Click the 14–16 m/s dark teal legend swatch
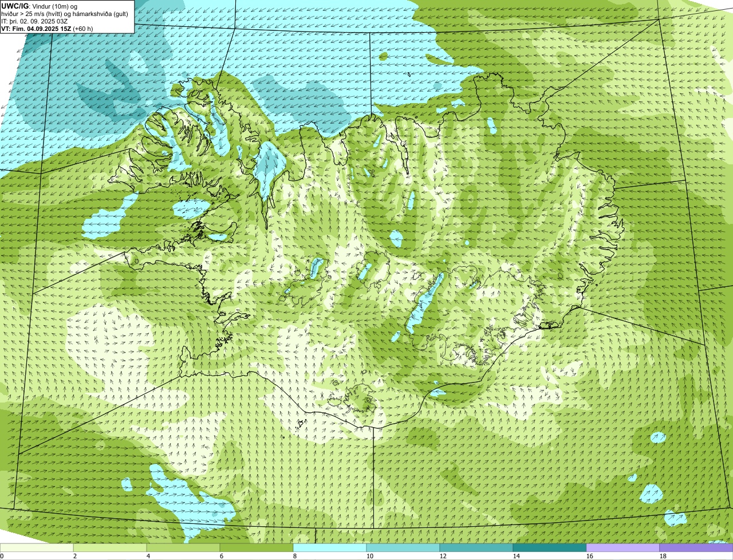This screenshot has width=733, height=560. 550,547
